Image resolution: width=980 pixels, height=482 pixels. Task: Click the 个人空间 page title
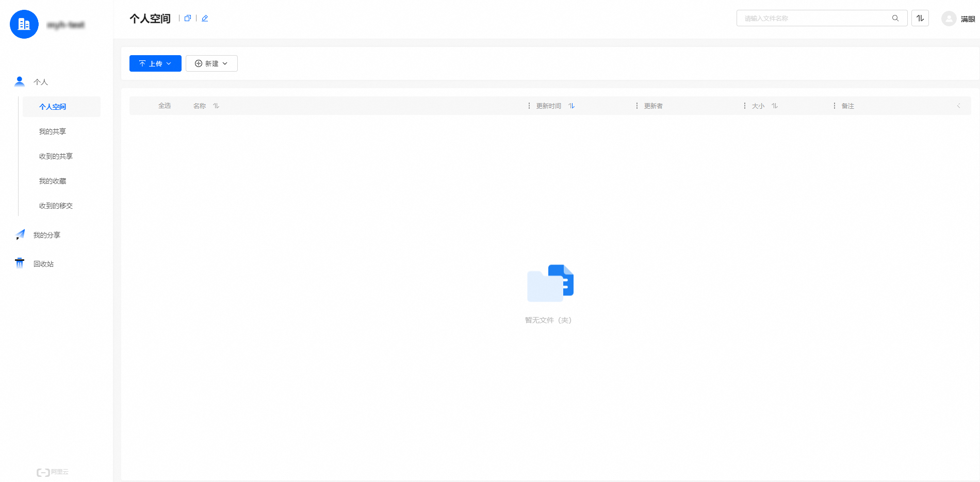(x=150, y=19)
